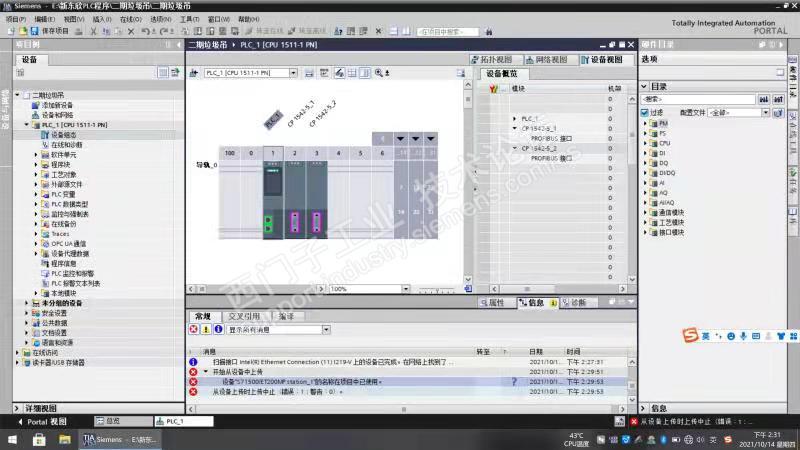
Task: Collapse the project tree panel arrow
Action: (179, 45)
